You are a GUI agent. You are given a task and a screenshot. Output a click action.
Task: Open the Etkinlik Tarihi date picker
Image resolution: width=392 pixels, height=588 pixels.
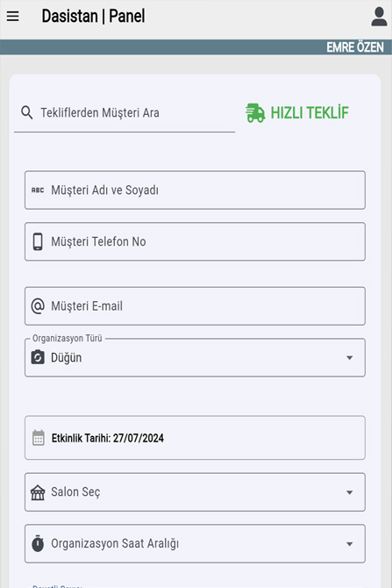(x=195, y=438)
